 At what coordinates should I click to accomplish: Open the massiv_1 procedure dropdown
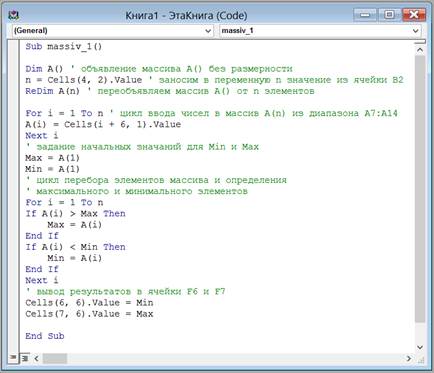(320, 31)
